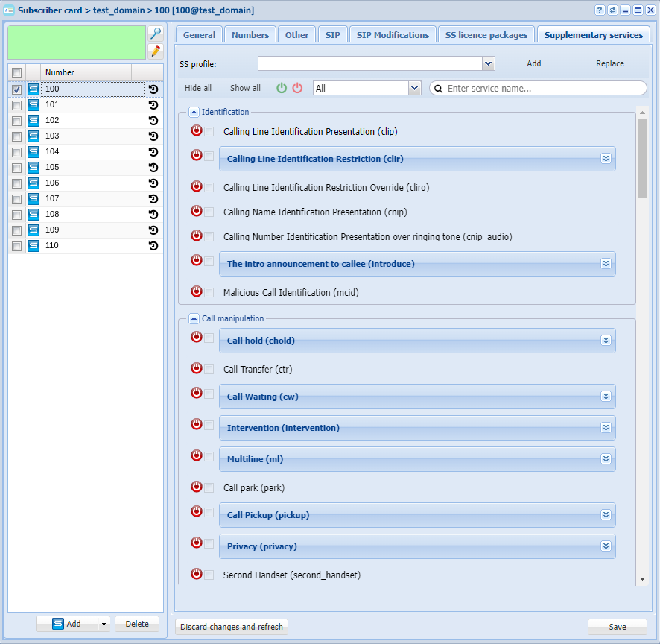
Task: Click the help question mark icon
Action: coord(600,10)
